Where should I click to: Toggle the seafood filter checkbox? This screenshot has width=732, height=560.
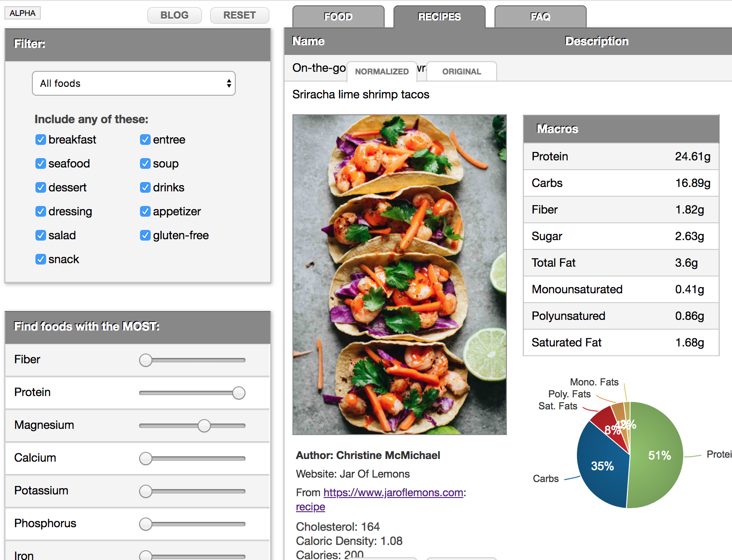[41, 163]
